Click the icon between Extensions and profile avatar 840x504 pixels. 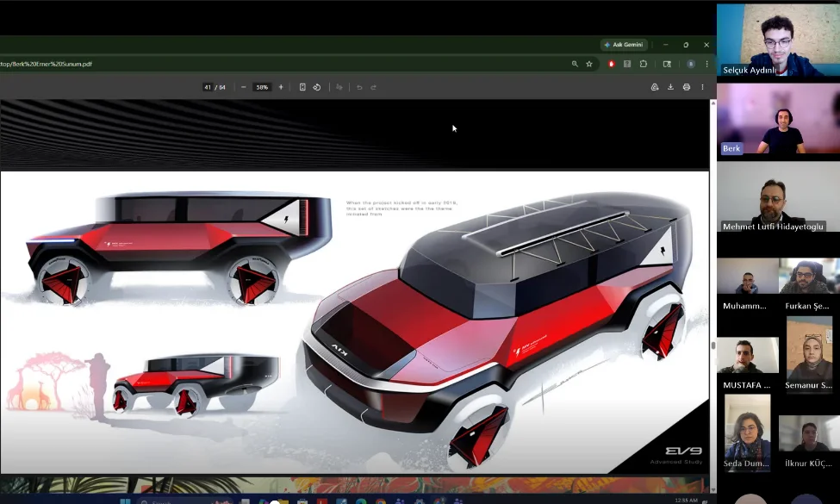pos(667,64)
